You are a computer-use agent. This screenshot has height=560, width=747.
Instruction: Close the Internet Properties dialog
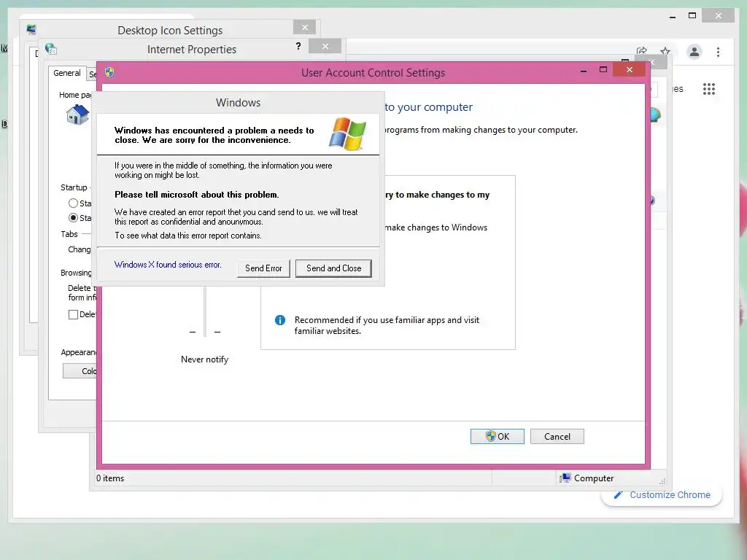[x=325, y=46]
